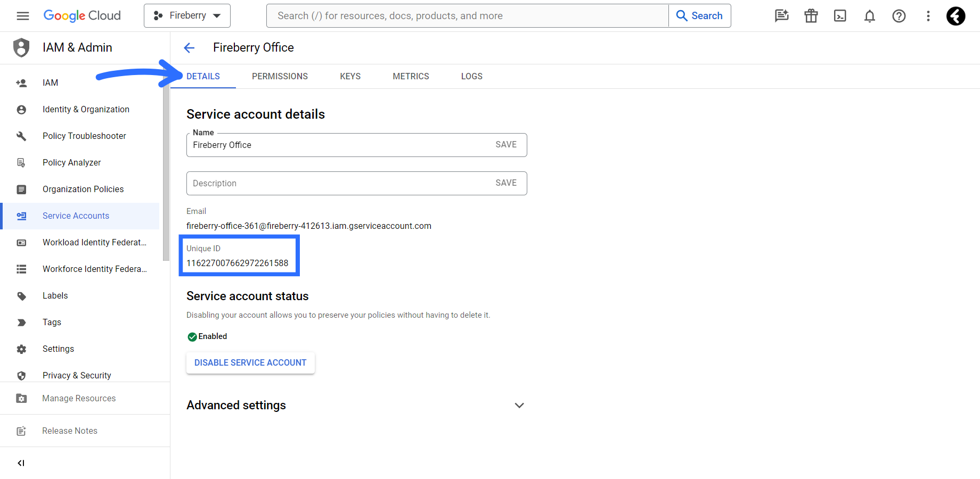Click the Manage Resources folder-gear icon
The width and height of the screenshot is (980, 479).
pyautogui.click(x=21, y=399)
